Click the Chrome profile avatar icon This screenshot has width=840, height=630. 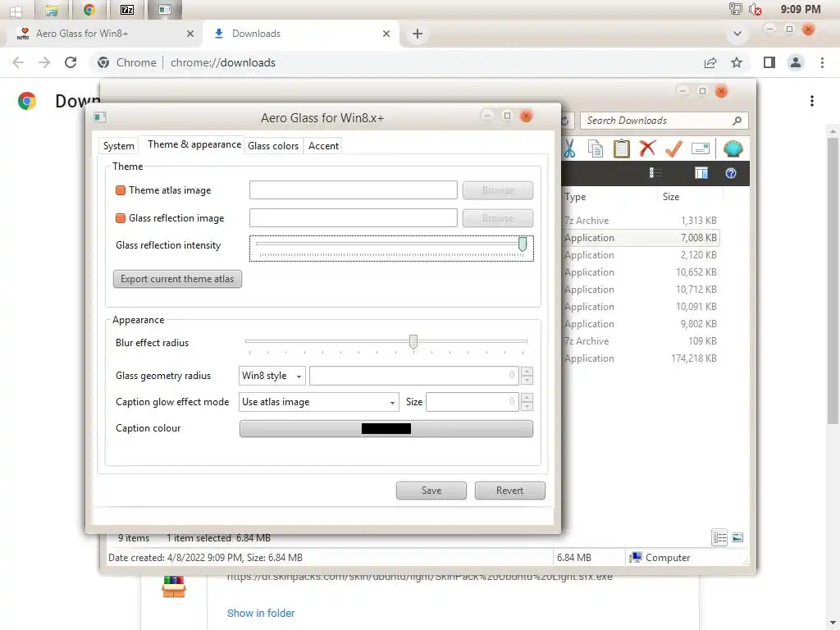[x=796, y=62]
